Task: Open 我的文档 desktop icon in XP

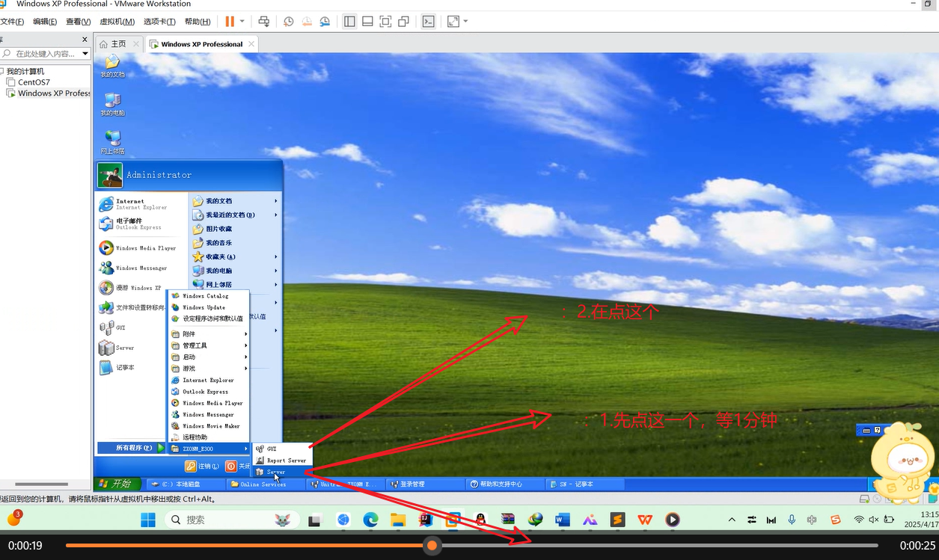Action: pos(113,66)
